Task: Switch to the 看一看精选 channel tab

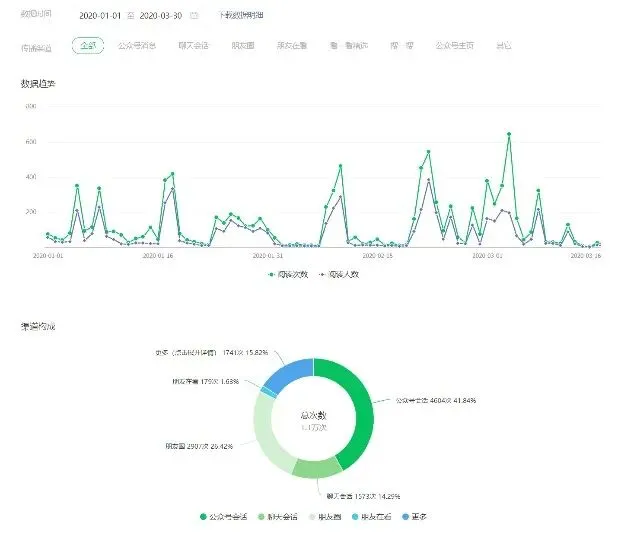Action: (x=349, y=46)
